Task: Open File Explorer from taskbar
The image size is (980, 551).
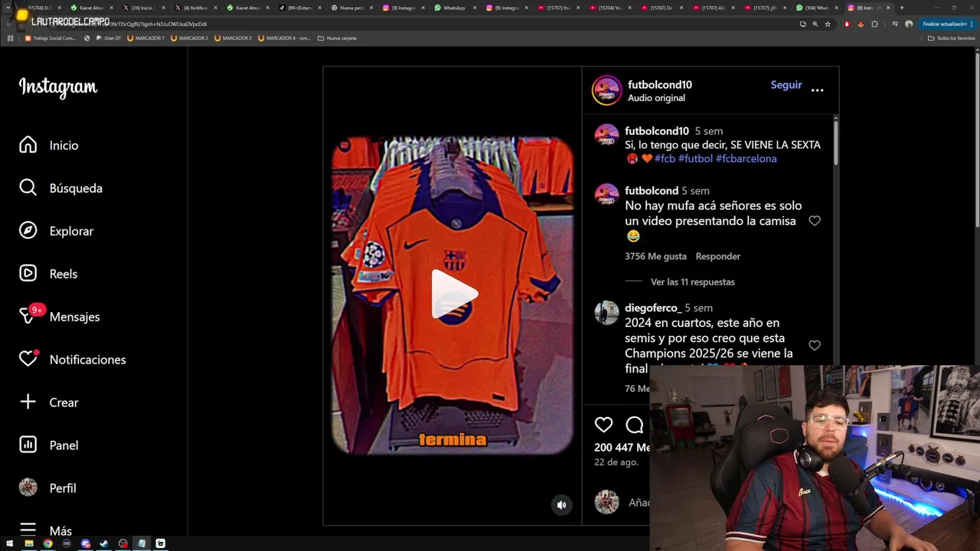Action: [28, 543]
